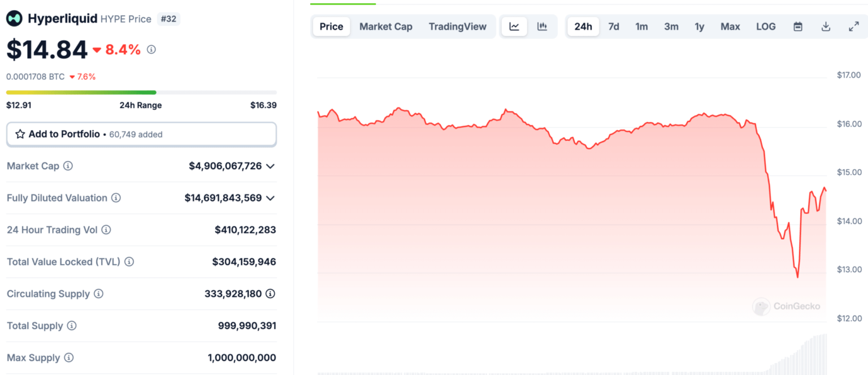This screenshot has height=375, width=868.
Task: Click the 24h Range progress bar
Action: pos(141,92)
